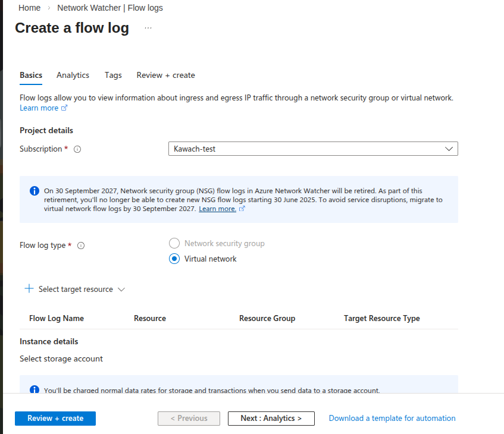Click the dropdown arrow on the subscription selector
504x434 pixels.
click(x=449, y=149)
